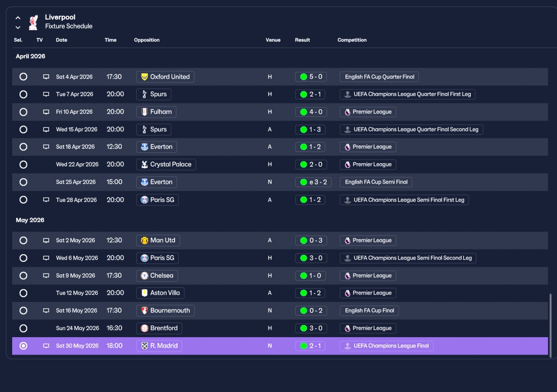Image resolution: width=557 pixels, height=392 pixels.
Task: Open English FA Cup Final competition link
Action: (x=369, y=311)
